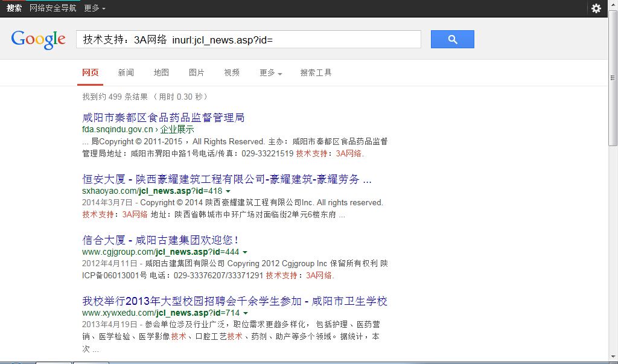Open result 恒安大厦 - 陕西豪耀建筑工程有限公司
The image size is (618, 364).
[227, 179]
